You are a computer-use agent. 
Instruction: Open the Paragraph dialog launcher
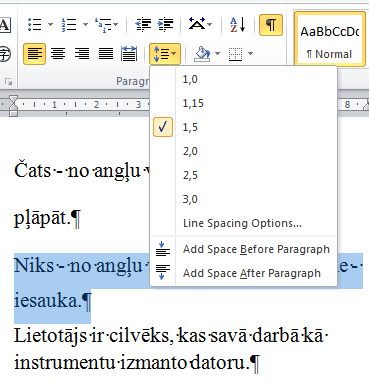click(9, 81)
